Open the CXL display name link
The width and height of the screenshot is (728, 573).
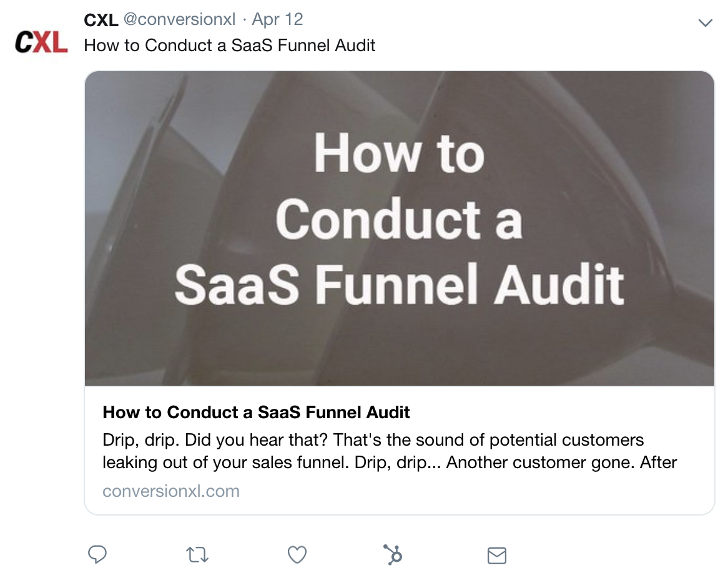[x=101, y=19]
